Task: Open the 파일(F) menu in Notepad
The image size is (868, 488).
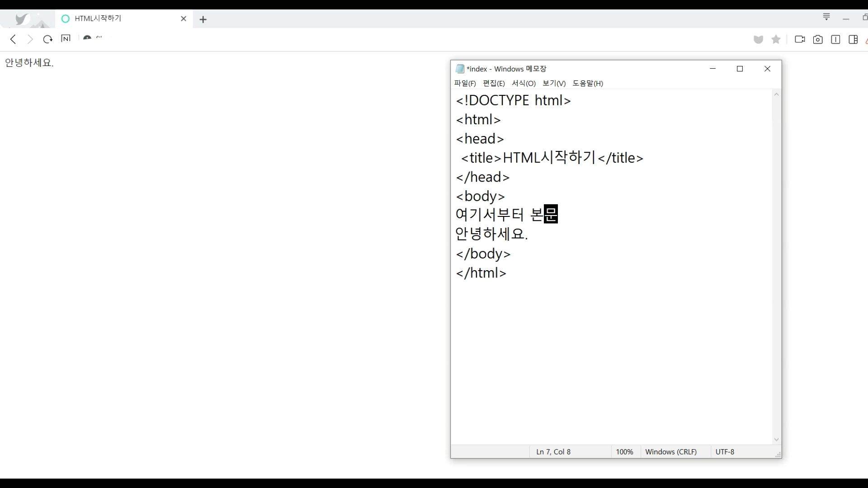Action: 465,83
